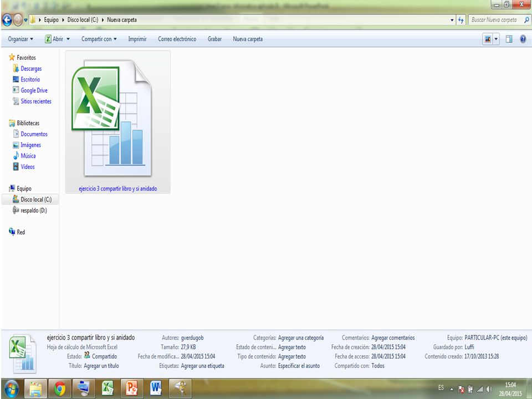Expand the arrow after Equipo in breadcrumb
This screenshot has height=399, width=532.
63,20
